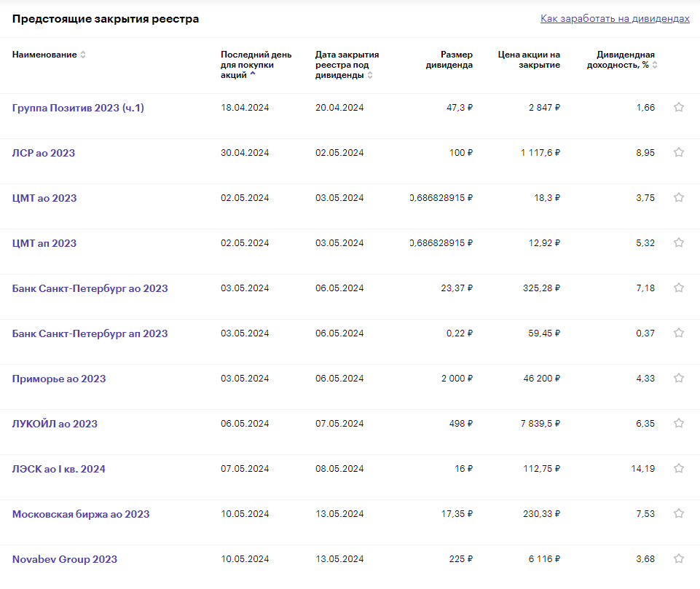Star the Приморье ао 2023 row

679,379
